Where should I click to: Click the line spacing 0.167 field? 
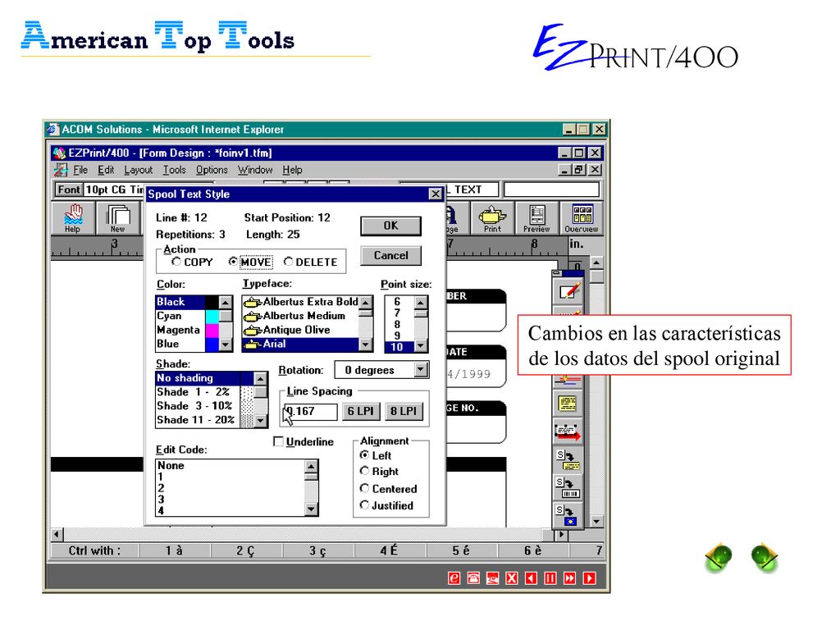(311, 411)
